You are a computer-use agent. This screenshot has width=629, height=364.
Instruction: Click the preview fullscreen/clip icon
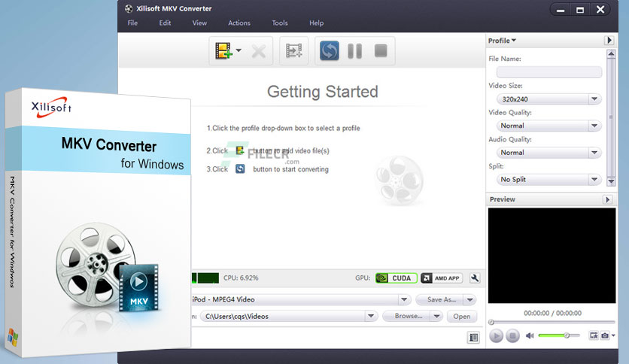point(594,335)
